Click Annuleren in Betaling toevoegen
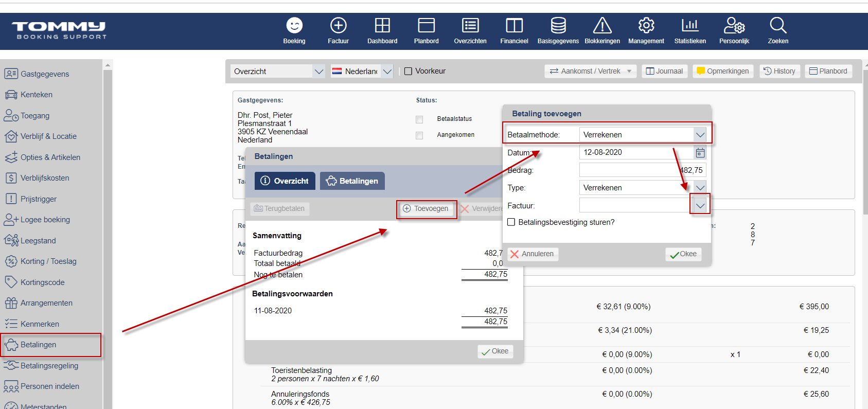The width and height of the screenshot is (868, 409). [533, 254]
